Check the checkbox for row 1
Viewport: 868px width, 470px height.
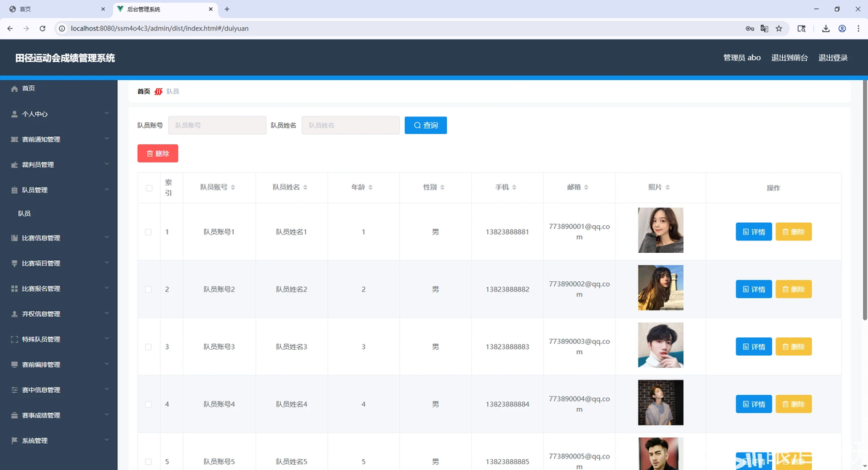[149, 232]
